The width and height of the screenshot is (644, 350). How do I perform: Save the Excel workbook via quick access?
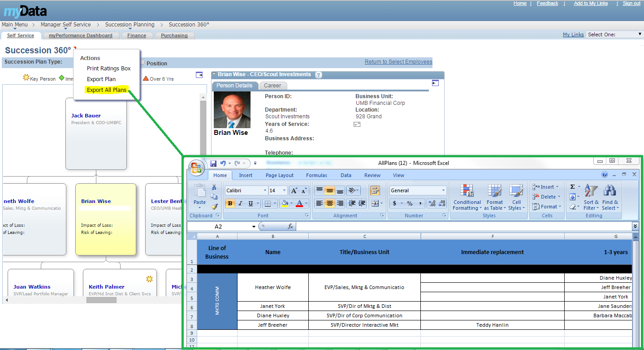point(213,164)
